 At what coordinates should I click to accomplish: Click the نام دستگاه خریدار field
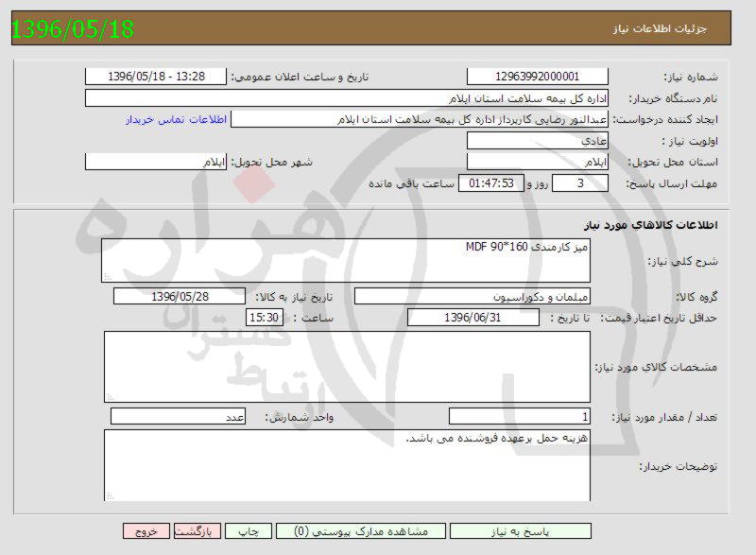pyautogui.click(x=347, y=98)
